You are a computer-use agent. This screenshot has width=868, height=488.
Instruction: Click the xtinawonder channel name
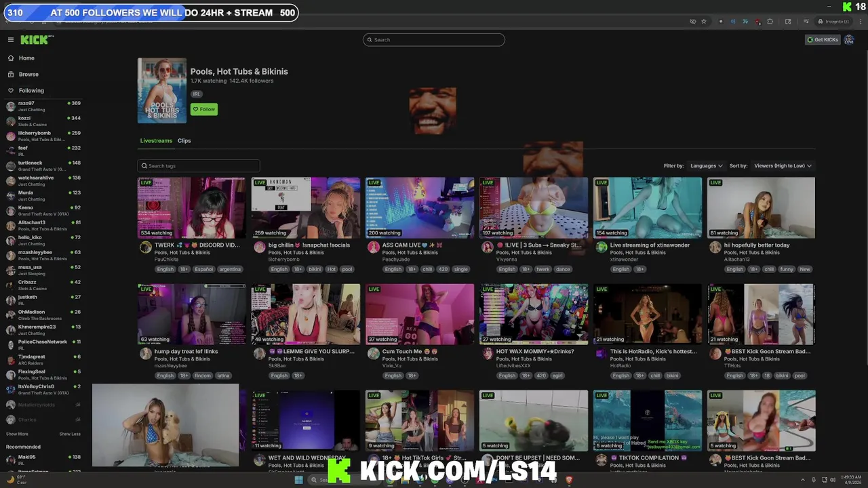[x=624, y=260]
